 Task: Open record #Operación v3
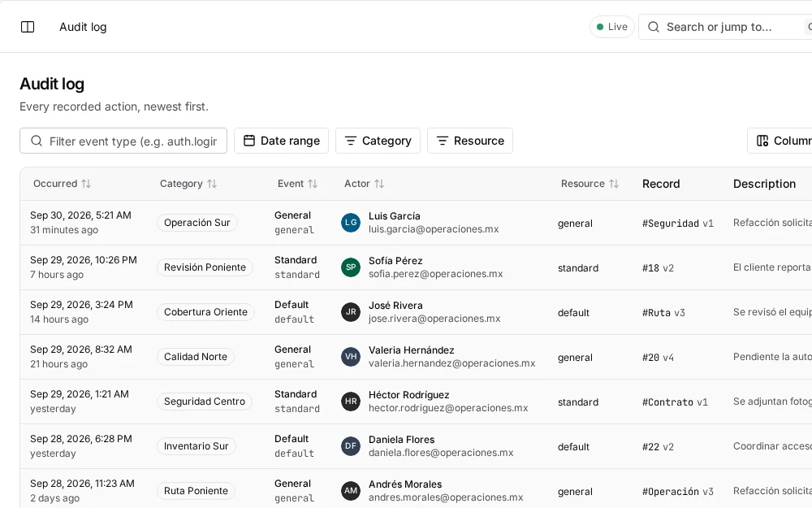click(678, 492)
